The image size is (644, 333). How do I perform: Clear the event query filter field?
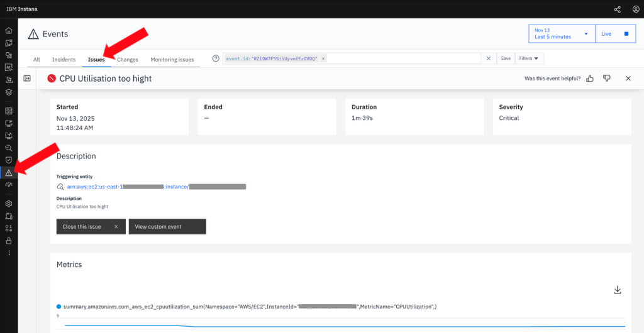pyautogui.click(x=488, y=58)
